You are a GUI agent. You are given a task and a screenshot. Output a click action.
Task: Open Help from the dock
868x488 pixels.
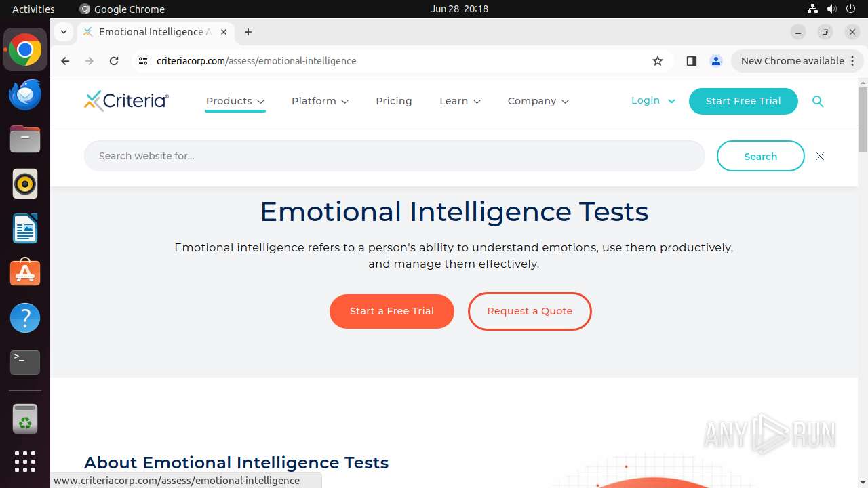[25, 318]
